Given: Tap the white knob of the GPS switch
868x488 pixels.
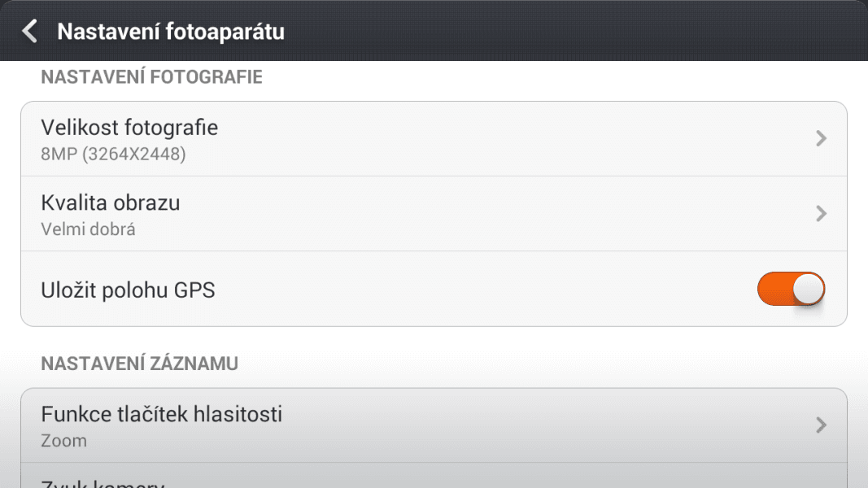Looking at the screenshot, I should (809, 289).
